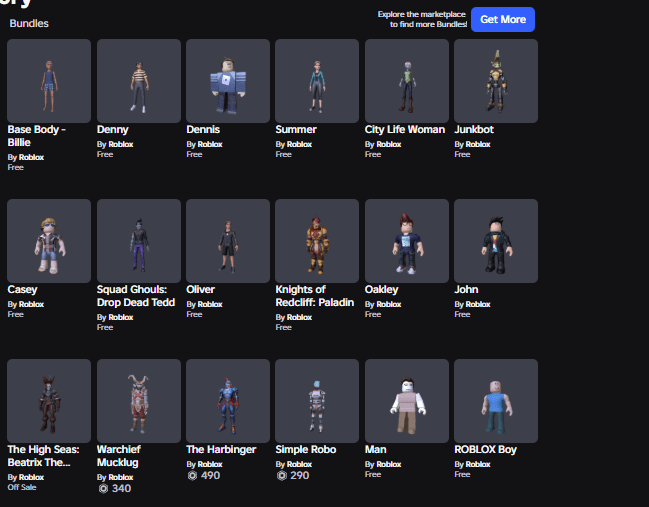
Task: Click the Warchief Mucklug title link
Action: click(119, 456)
